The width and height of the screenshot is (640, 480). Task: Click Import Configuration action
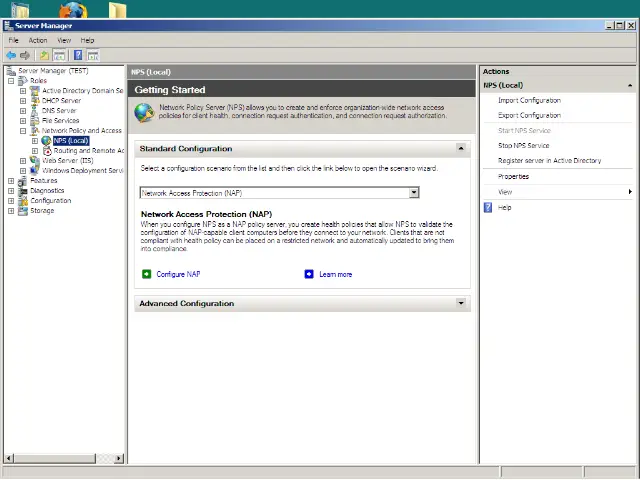[529, 100]
